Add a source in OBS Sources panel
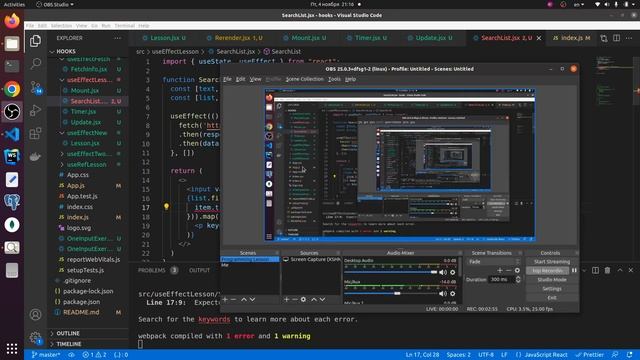640x360 pixels. (286, 299)
